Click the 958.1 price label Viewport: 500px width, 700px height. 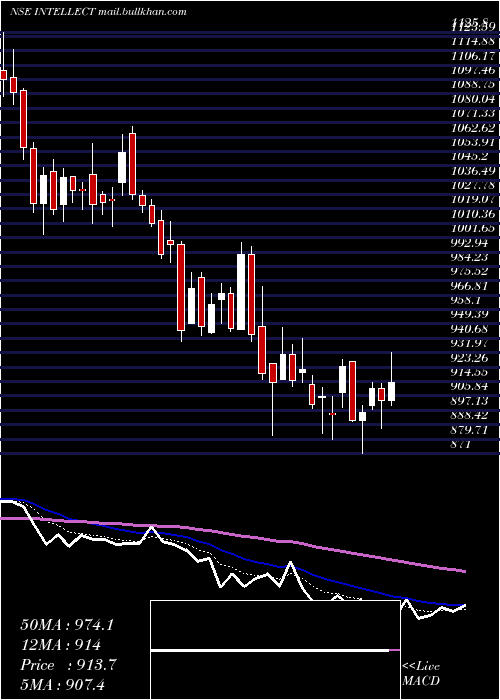pos(466,300)
